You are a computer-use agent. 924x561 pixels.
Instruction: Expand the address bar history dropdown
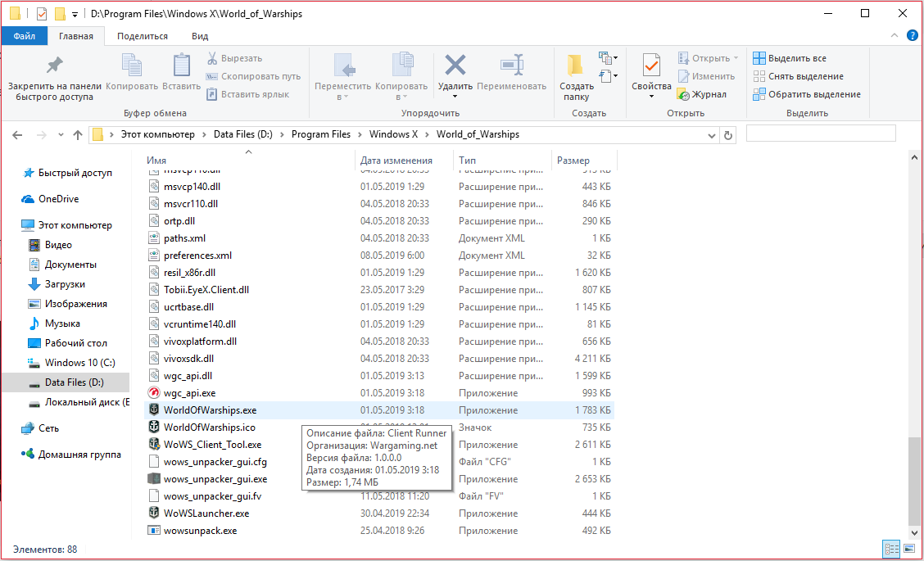(711, 135)
